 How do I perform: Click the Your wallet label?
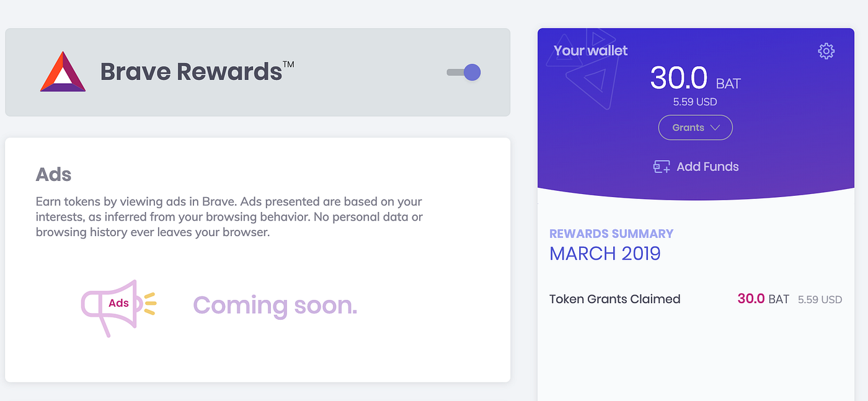[x=591, y=51]
